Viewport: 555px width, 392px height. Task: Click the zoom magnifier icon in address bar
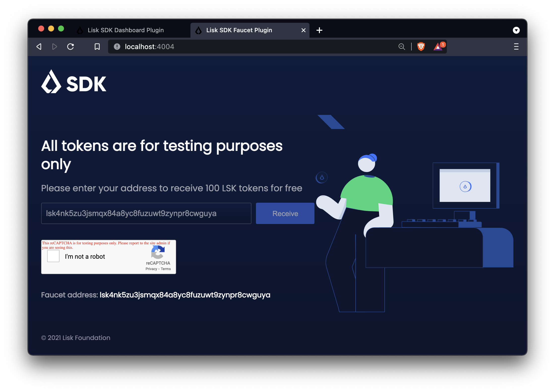click(x=401, y=47)
